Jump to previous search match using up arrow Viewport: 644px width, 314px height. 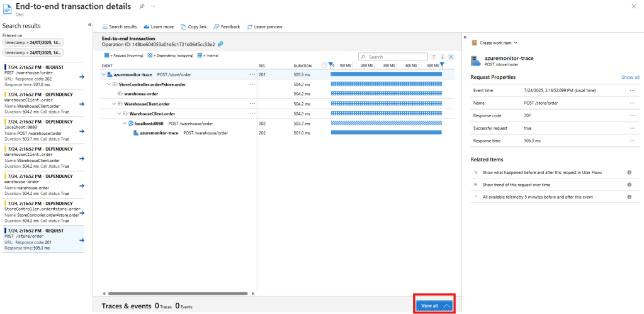434,57
